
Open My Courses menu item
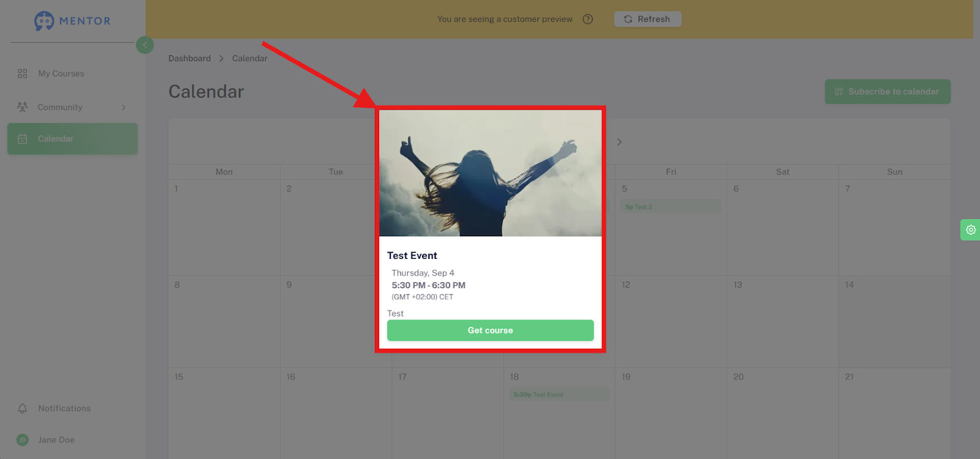(x=72, y=73)
